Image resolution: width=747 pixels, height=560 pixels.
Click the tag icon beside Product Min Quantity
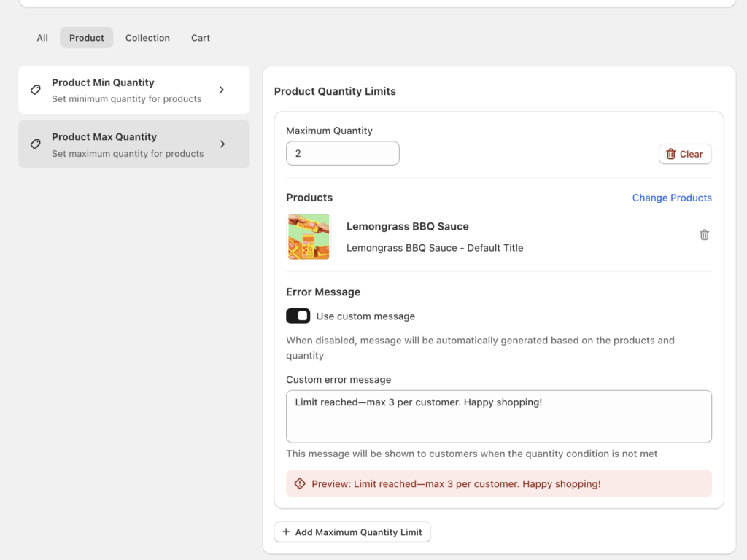35,90
